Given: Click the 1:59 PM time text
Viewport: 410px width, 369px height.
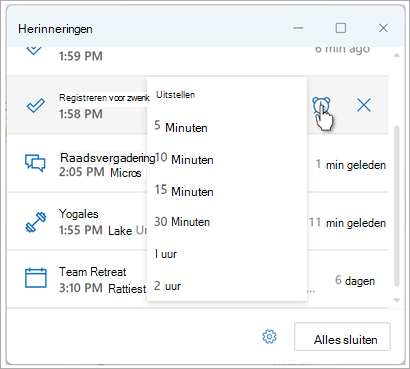Looking at the screenshot, I should [81, 56].
